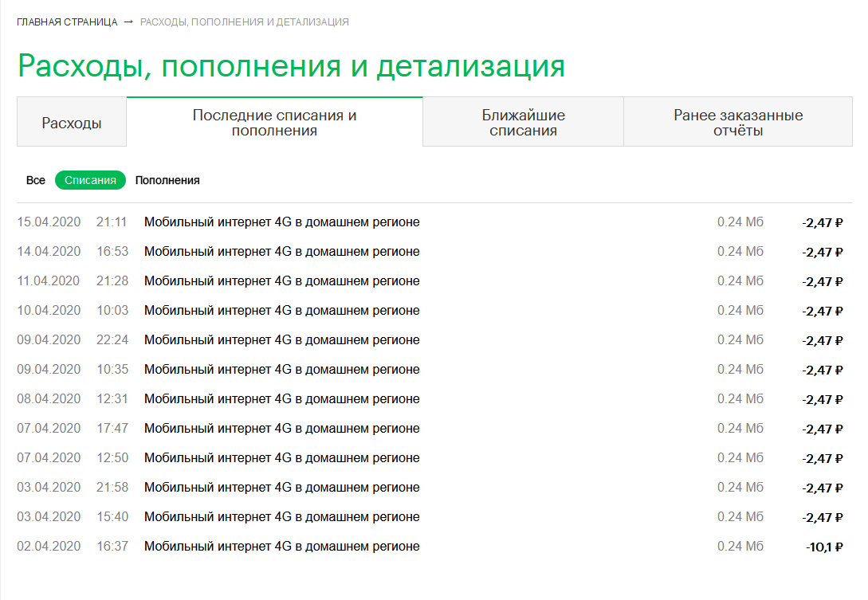The height and width of the screenshot is (600, 868).
Task: Click the date 14.04.2020
Action: pyautogui.click(x=49, y=251)
